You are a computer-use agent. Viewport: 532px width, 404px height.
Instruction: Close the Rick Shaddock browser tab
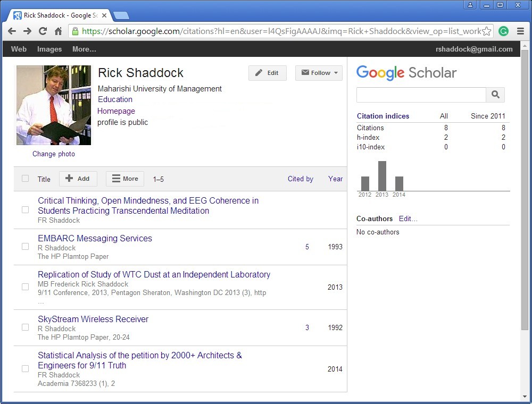tap(104, 15)
